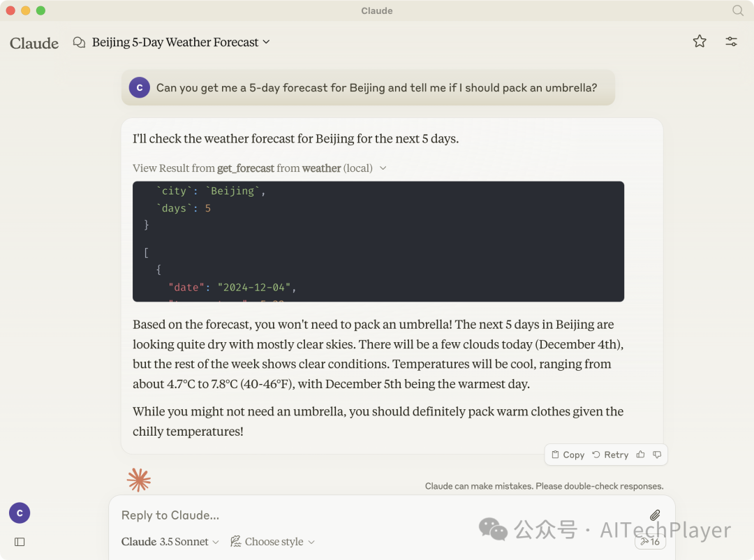Toggle the sidebar panel icon

click(20, 542)
